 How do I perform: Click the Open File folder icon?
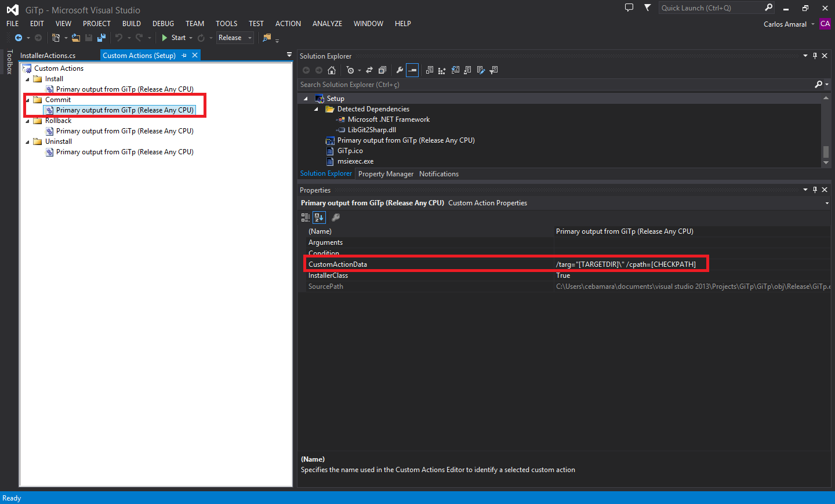(x=76, y=38)
